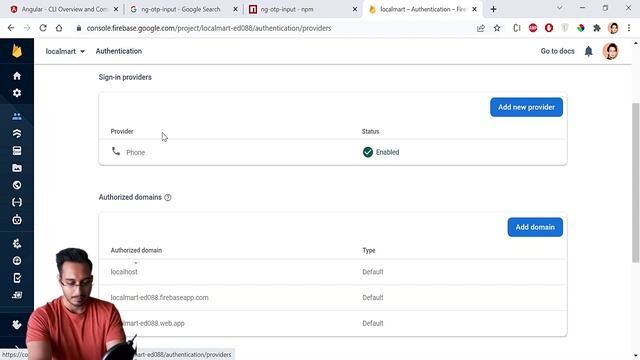640x360 pixels.
Task: Click the browser home icon
Action: click(59, 28)
